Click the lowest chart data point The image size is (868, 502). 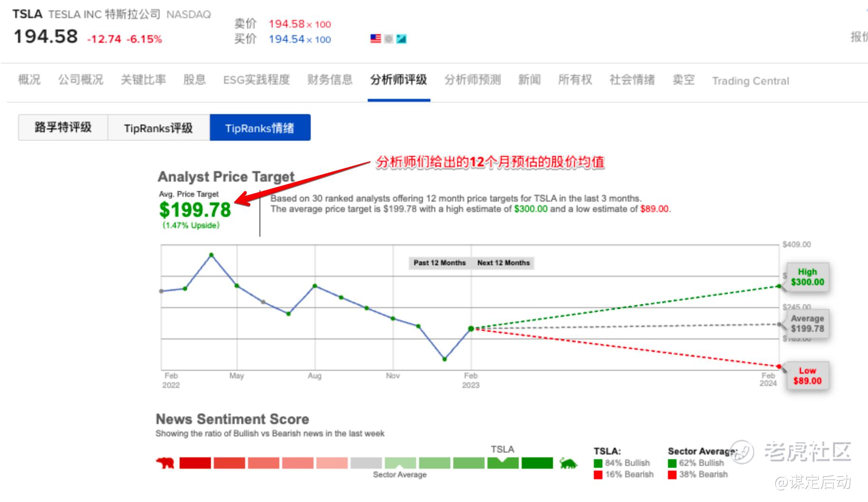(x=445, y=359)
